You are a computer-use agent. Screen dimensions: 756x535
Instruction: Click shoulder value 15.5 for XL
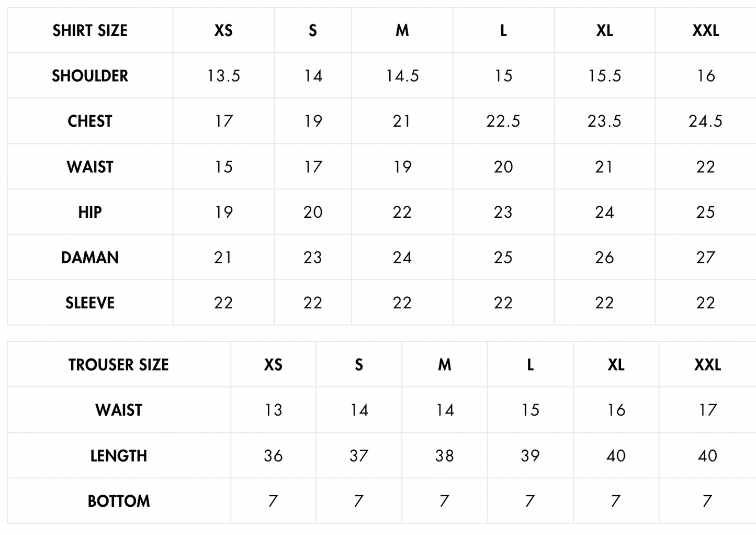tap(604, 76)
